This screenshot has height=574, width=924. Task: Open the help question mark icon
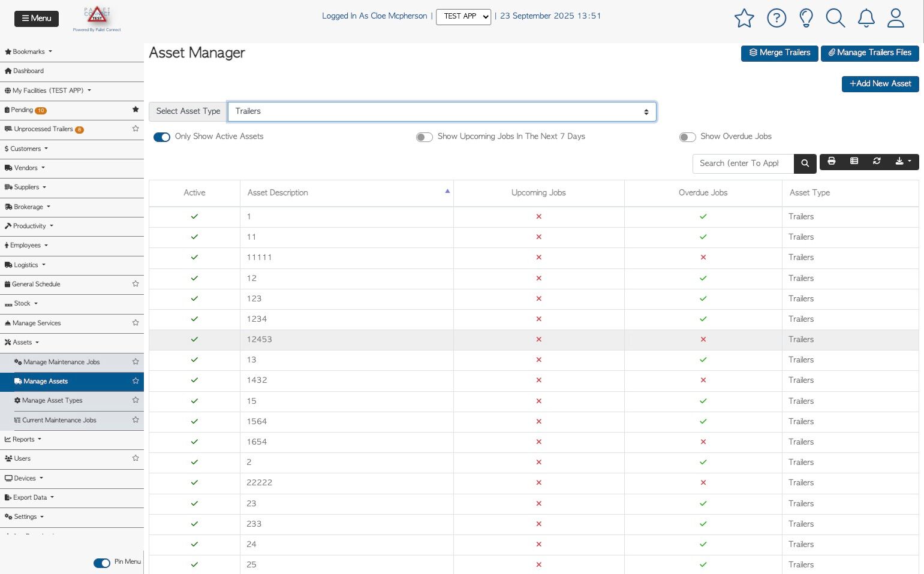click(x=776, y=18)
